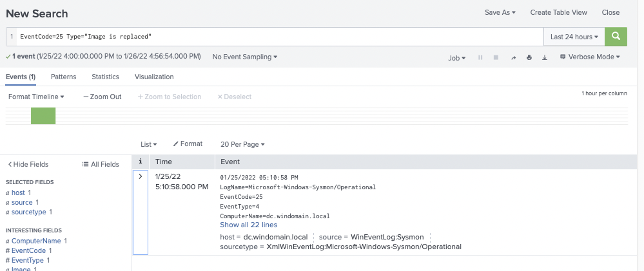Click the Close button
Viewport: 644px width, 271px height.
pos(610,12)
